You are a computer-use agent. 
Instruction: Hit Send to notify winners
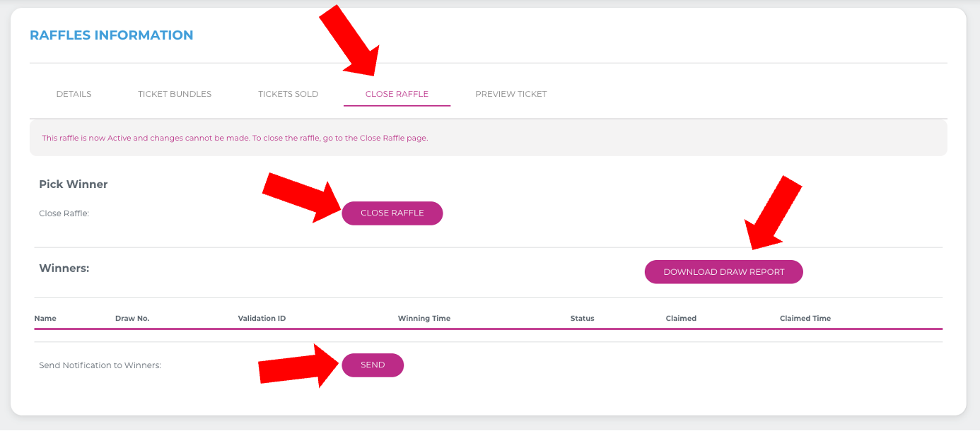coord(373,365)
